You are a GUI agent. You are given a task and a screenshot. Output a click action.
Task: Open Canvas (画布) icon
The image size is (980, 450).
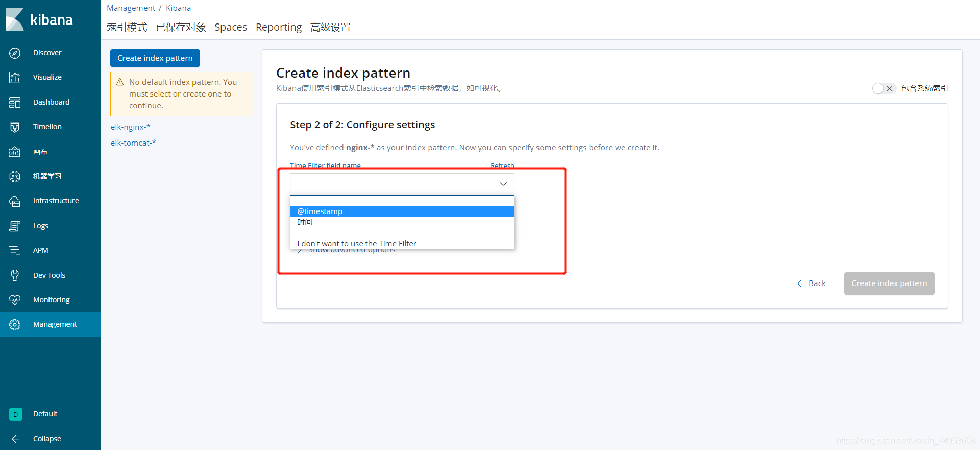(15, 152)
